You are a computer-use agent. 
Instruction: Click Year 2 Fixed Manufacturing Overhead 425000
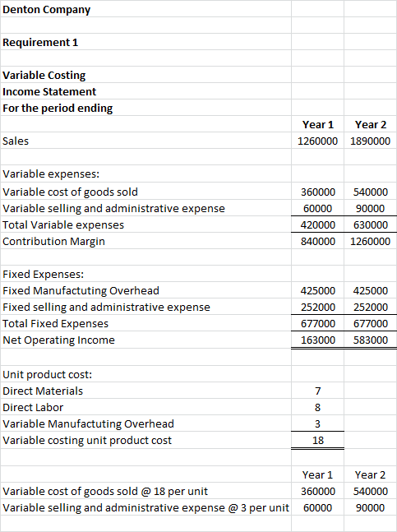pos(370,290)
